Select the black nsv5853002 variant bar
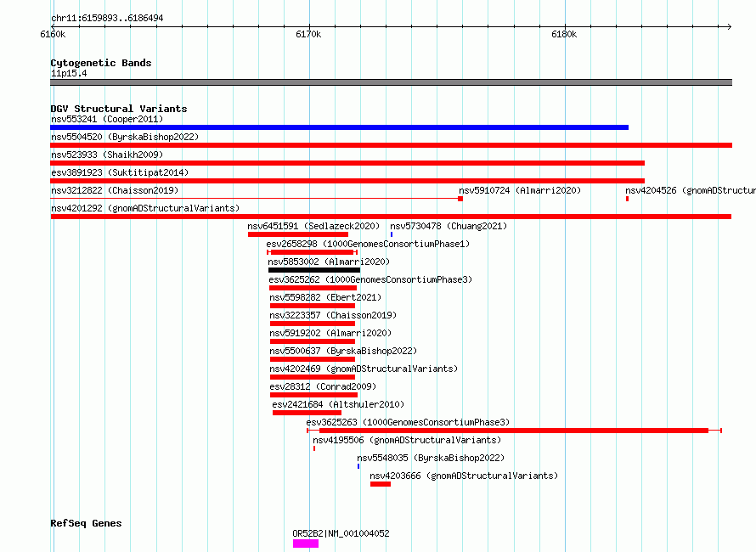This screenshot has width=756, height=552. [x=314, y=270]
